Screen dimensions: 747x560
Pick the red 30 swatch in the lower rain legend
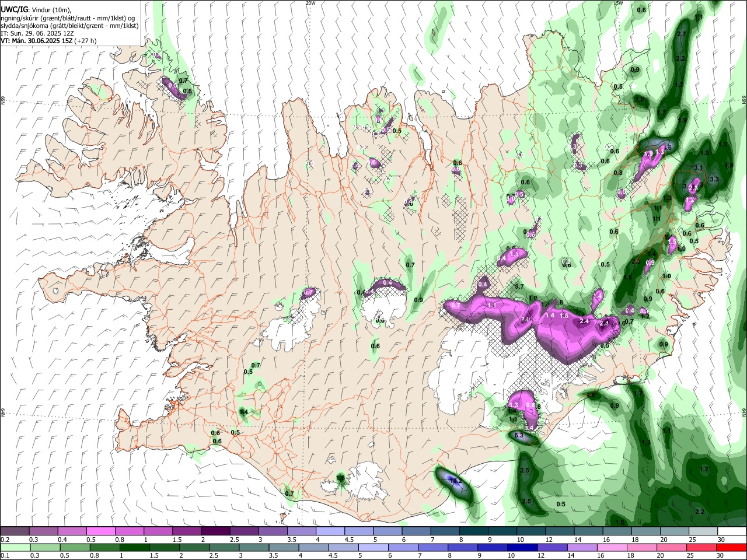732,547
